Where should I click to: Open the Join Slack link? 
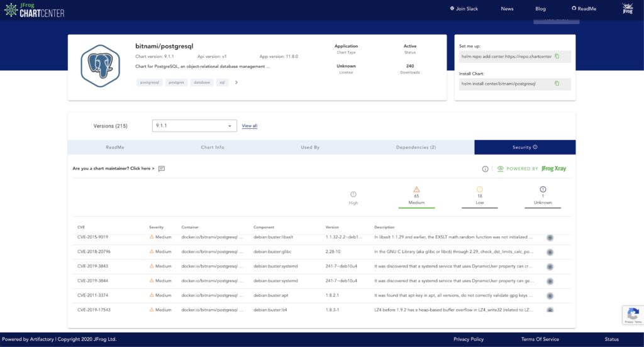pyautogui.click(x=464, y=9)
